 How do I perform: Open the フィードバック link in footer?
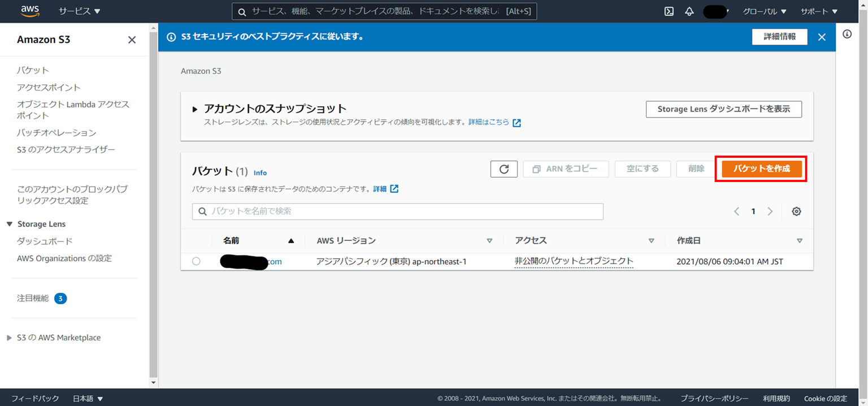tap(35, 399)
